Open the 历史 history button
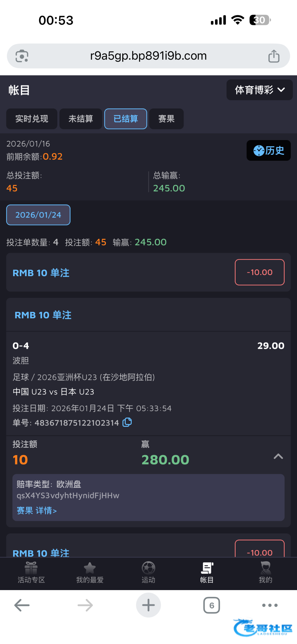 (x=269, y=151)
